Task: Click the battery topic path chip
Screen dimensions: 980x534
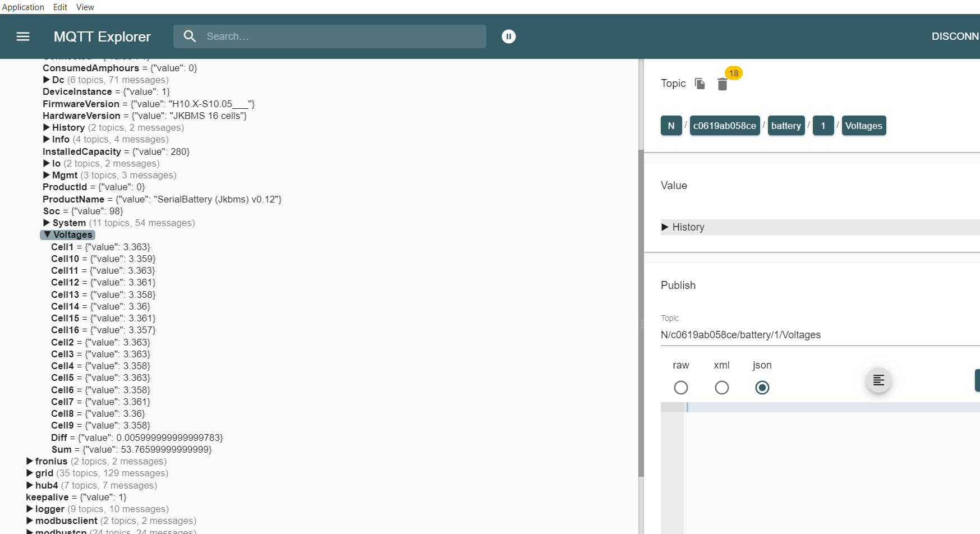Action: tap(786, 126)
